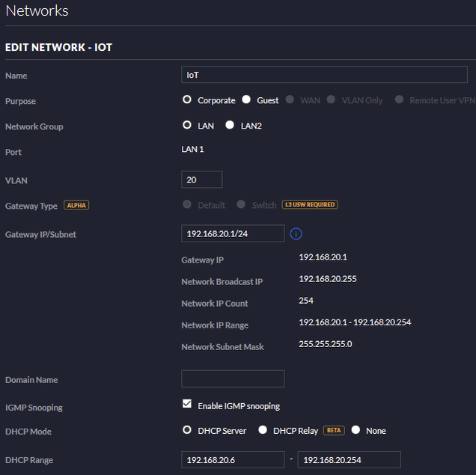Click the Gateway IP/Subnet info icon

[x=296, y=234]
